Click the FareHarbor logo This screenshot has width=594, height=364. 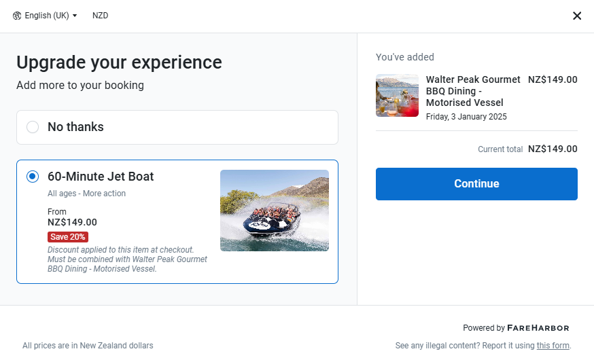tap(538, 328)
